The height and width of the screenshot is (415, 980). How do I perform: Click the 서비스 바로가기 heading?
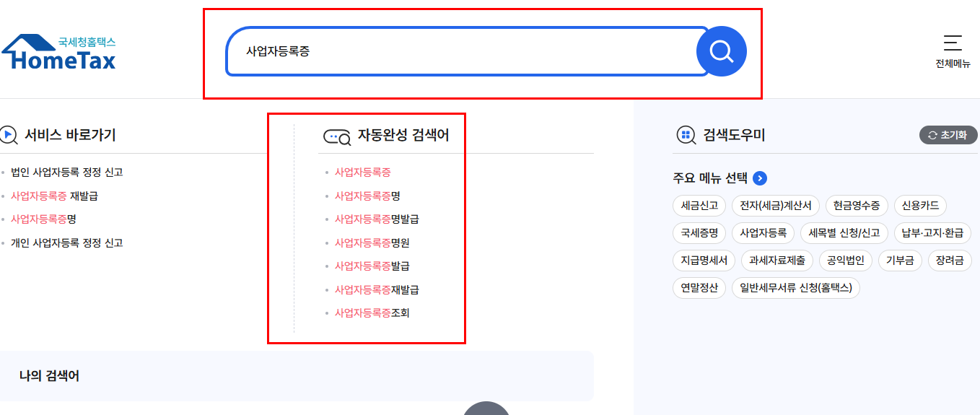coord(70,135)
